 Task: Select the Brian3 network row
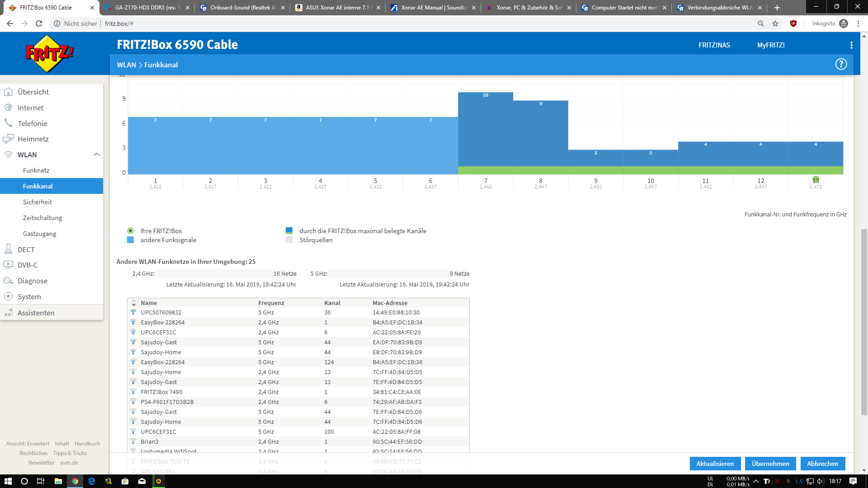tap(298, 442)
